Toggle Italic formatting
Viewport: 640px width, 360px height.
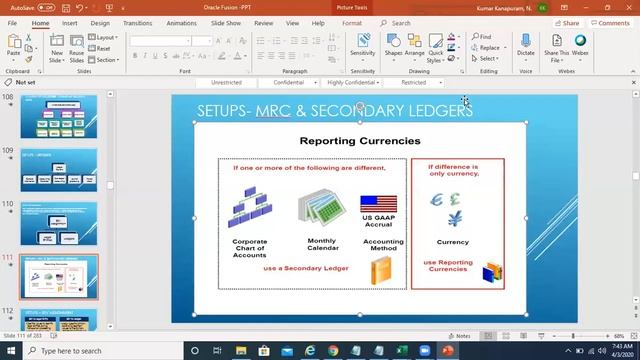click(145, 56)
